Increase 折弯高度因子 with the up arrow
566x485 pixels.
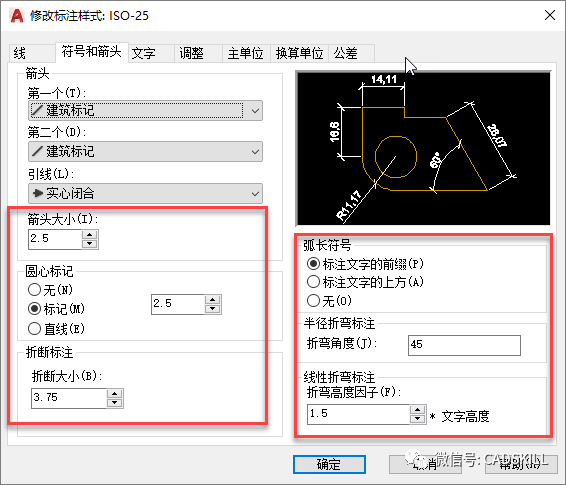[418, 410]
